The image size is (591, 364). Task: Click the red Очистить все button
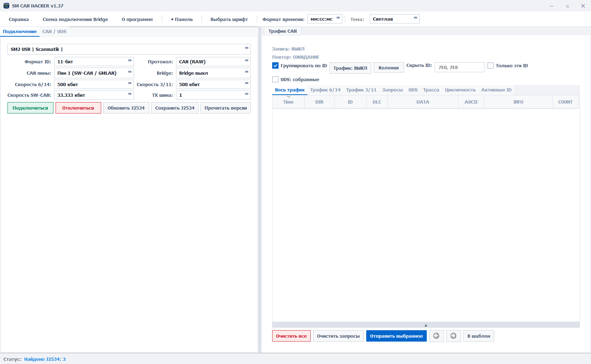pos(291,336)
